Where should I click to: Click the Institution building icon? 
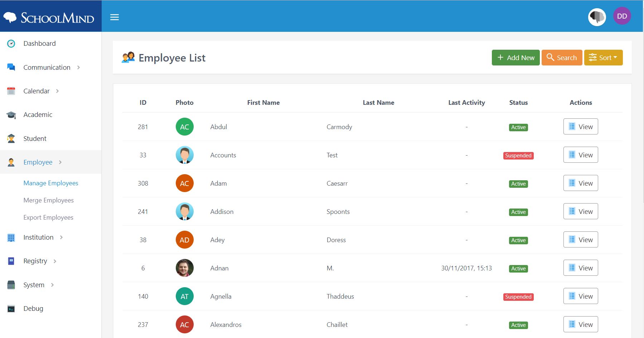tap(11, 237)
